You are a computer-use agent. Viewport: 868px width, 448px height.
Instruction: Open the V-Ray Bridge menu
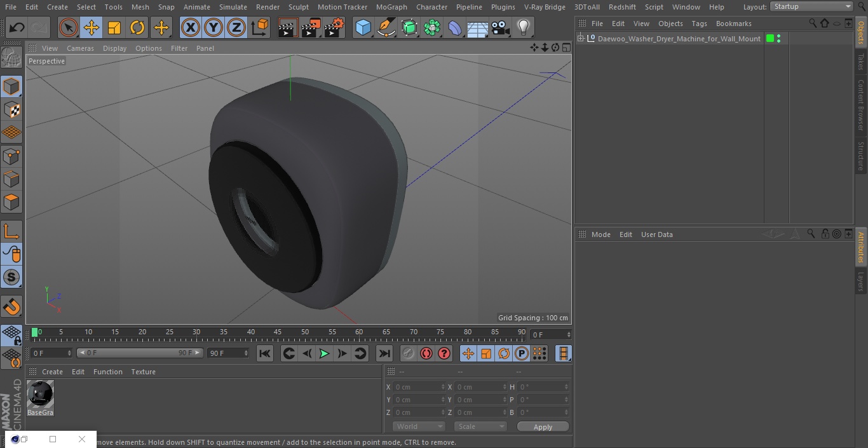(545, 7)
